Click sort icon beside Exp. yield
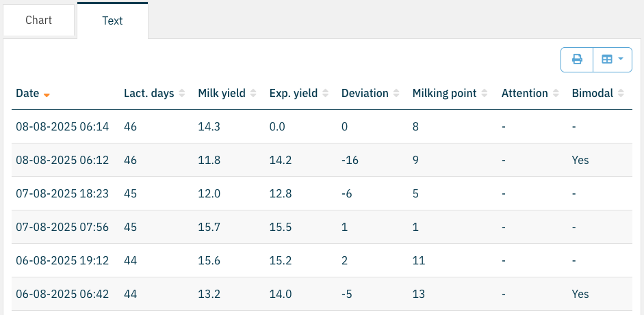644x315 pixels. coord(326,94)
